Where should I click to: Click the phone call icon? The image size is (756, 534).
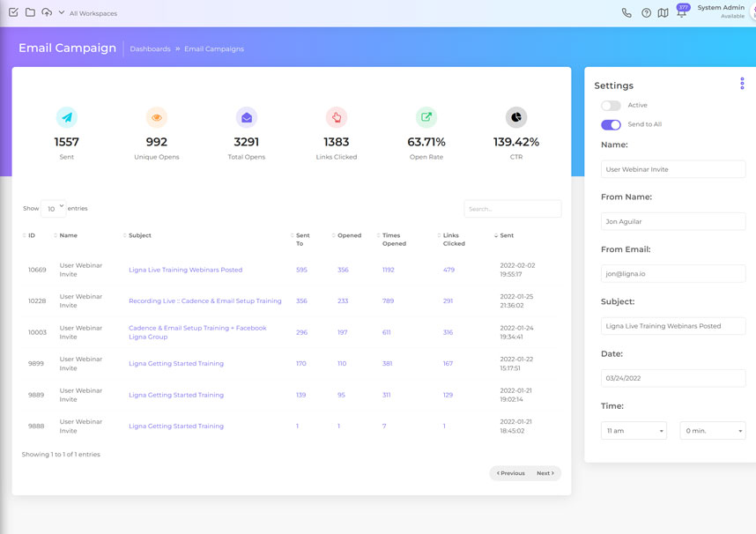tap(626, 13)
